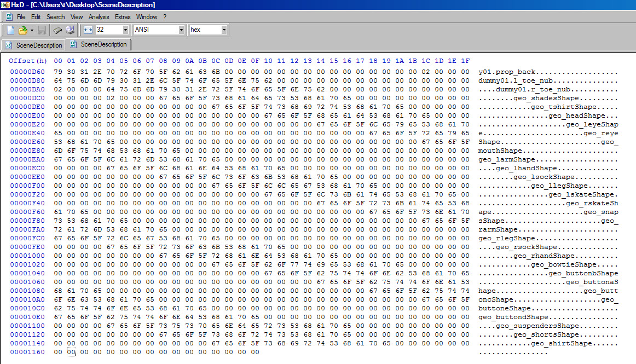Image resolution: width=636 pixels, height=364 pixels.
Task: Click the 0A column header
Action: point(189,61)
